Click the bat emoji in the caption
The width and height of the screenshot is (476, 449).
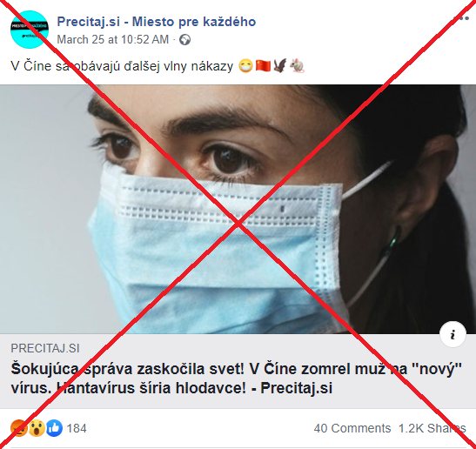tap(280, 66)
